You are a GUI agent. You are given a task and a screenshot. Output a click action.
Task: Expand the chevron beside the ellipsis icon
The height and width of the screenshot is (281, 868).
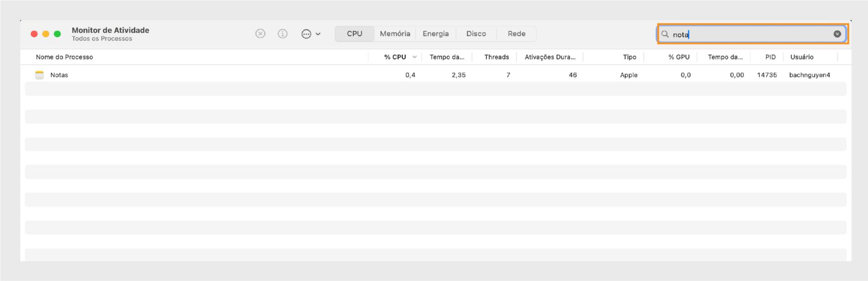[x=318, y=34]
